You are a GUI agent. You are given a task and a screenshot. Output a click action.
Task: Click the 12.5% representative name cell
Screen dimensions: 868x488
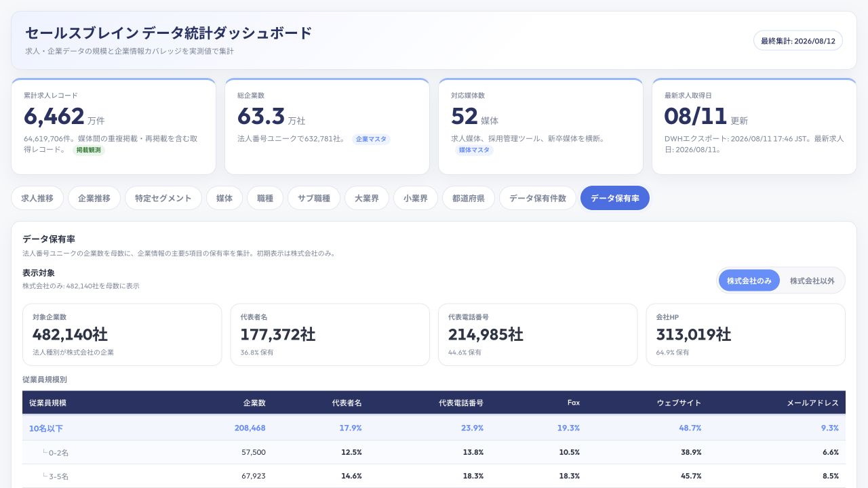[351, 452]
